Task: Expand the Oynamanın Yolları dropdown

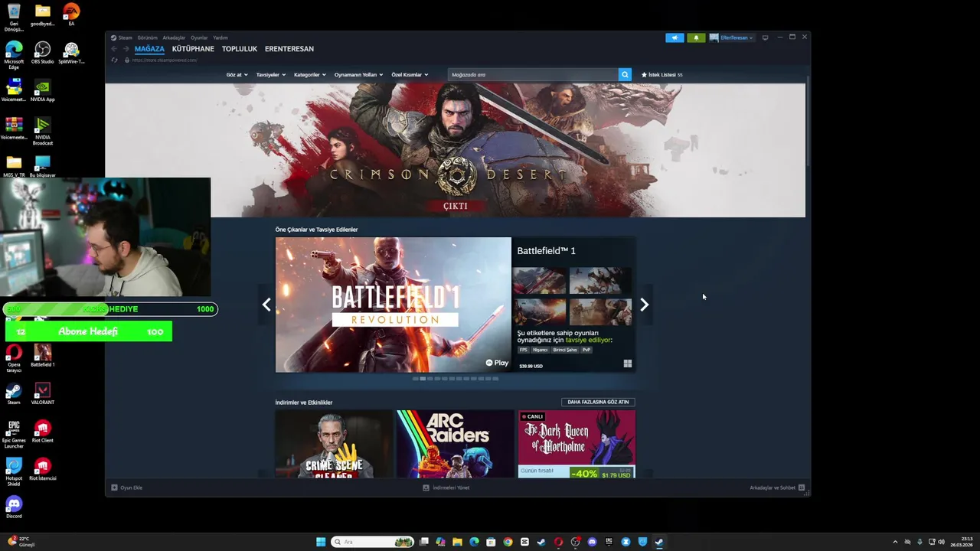Action: pyautogui.click(x=358, y=75)
